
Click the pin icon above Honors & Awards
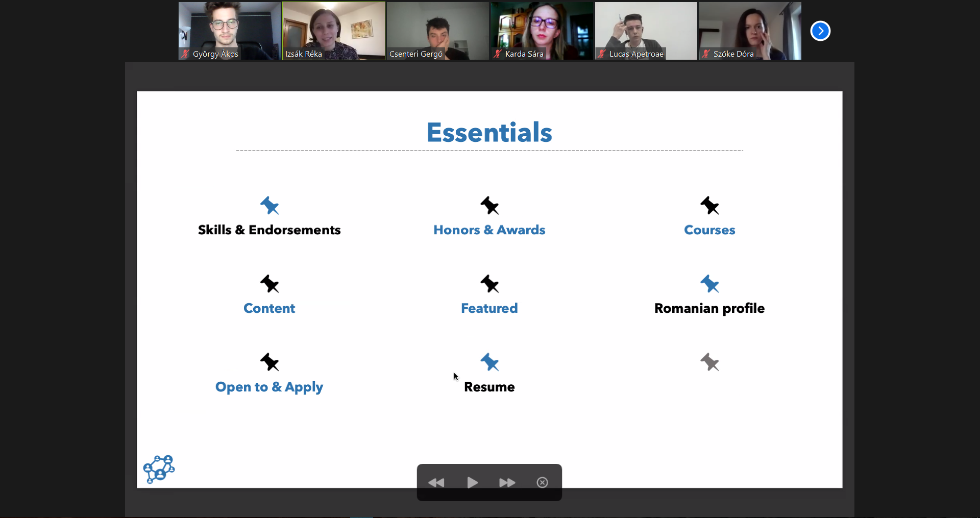489,206
